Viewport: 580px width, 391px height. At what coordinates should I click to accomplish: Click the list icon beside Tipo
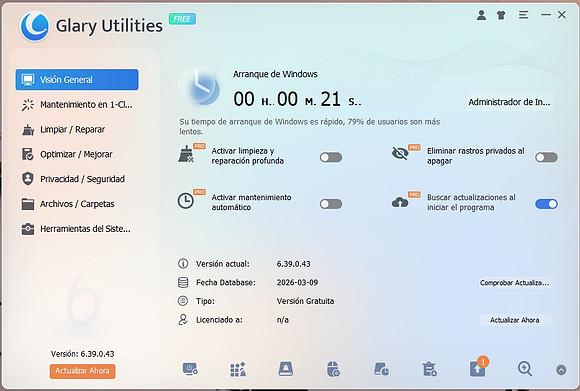coord(183,301)
